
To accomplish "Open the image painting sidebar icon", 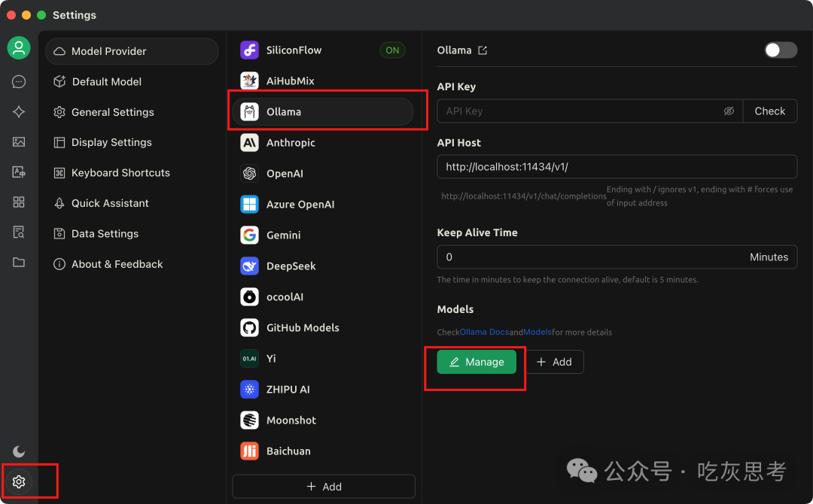I will [x=19, y=142].
